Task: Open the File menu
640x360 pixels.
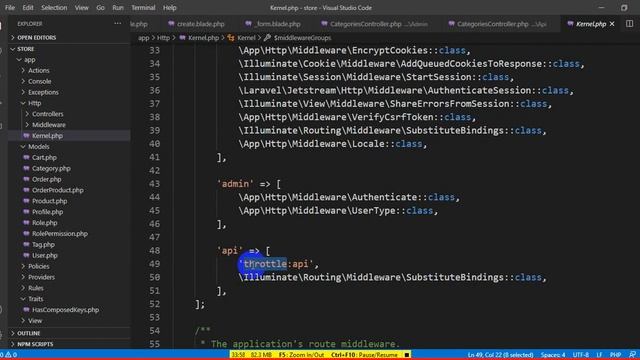Action: pos(10,8)
